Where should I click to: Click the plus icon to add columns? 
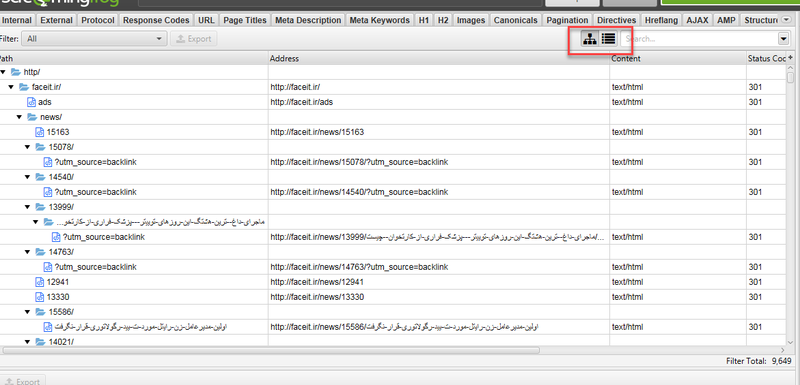[791, 58]
